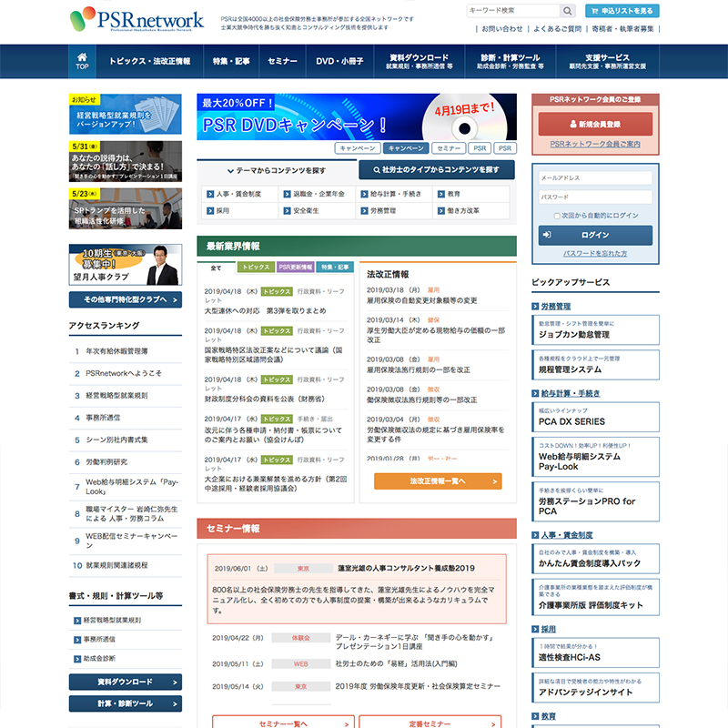728x728 pixels.
Task: Select the PSR更新情報 news tab
Action: point(295,267)
